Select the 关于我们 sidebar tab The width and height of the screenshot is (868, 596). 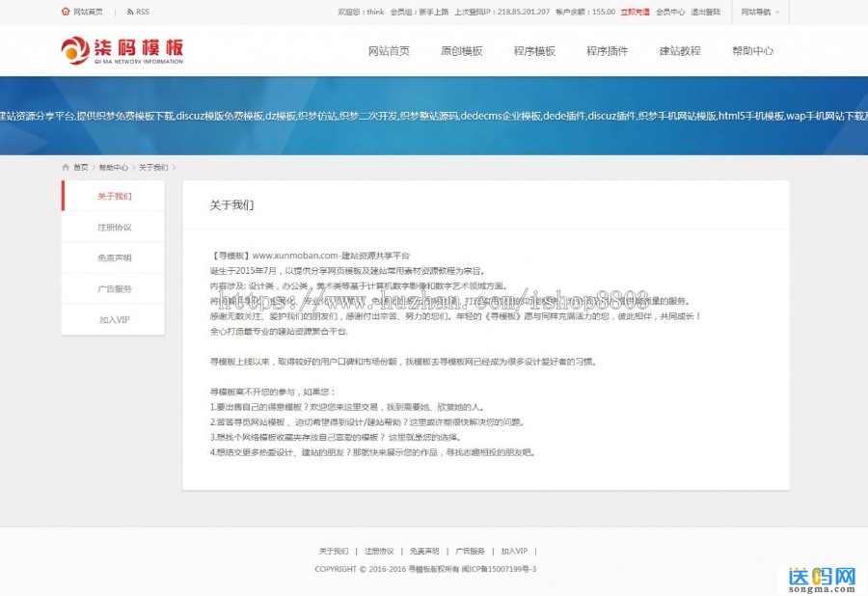click(113, 195)
